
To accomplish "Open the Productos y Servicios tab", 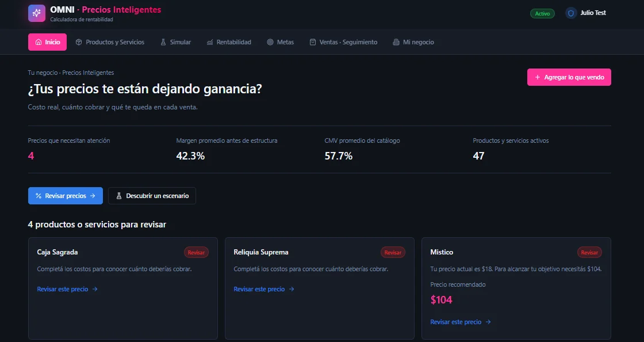I will 110,42.
